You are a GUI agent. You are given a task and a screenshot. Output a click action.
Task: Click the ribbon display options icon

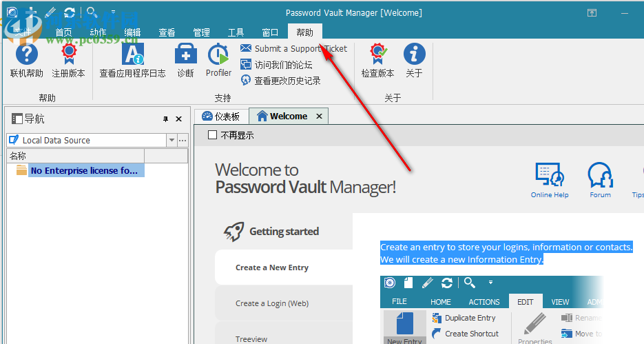tap(592, 13)
